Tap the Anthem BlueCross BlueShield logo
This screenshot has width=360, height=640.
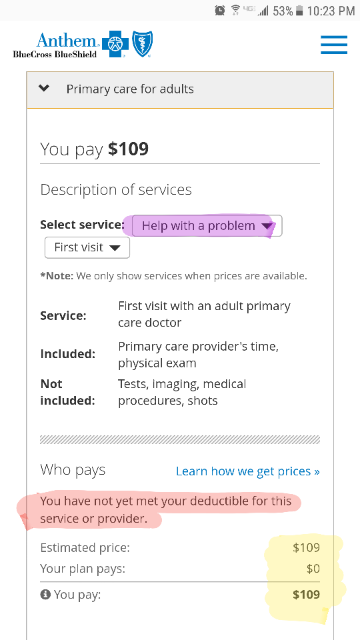pos(83,44)
